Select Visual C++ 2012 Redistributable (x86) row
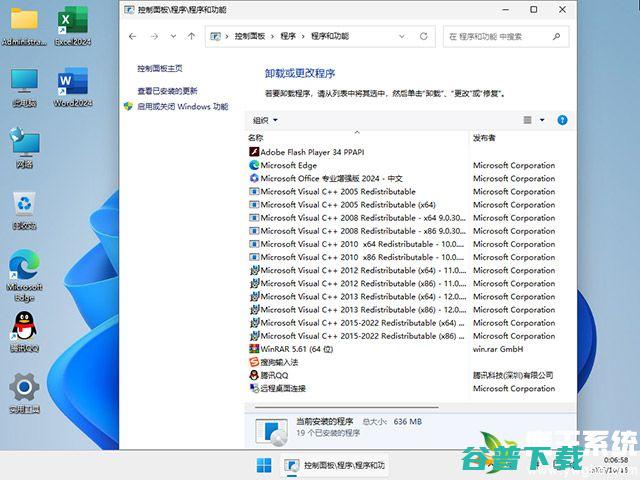The width and height of the screenshot is (640, 480). tap(357, 283)
